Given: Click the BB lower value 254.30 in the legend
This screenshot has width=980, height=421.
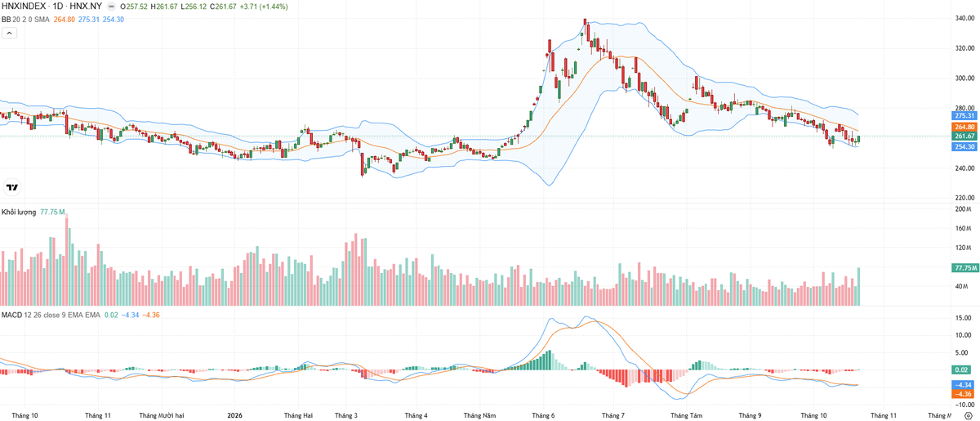Looking at the screenshot, I should point(114,19).
